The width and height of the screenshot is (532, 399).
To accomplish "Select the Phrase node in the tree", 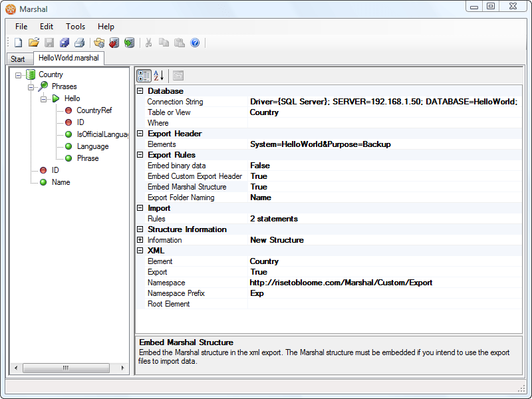I will tap(87, 158).
